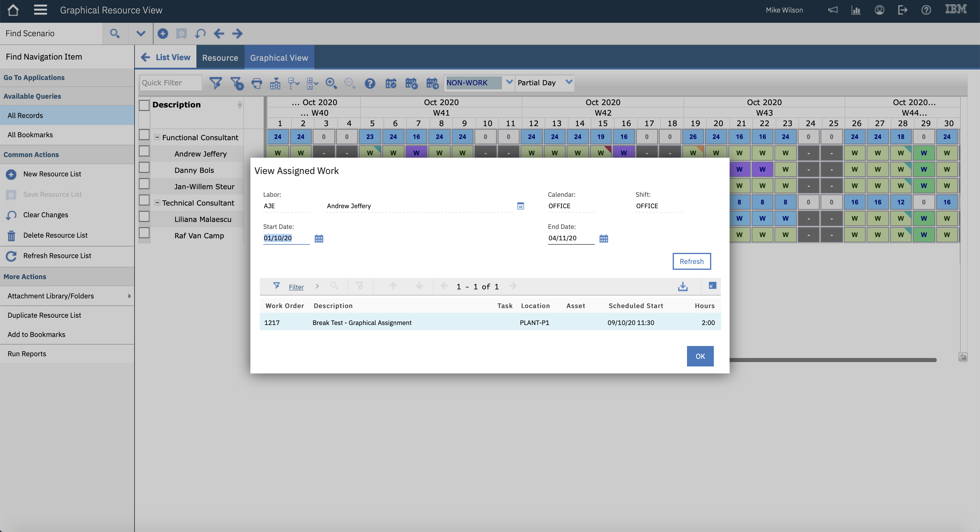Click the download icon in assigned work table
Screen dimensions: 980x532
pos(683,286)
